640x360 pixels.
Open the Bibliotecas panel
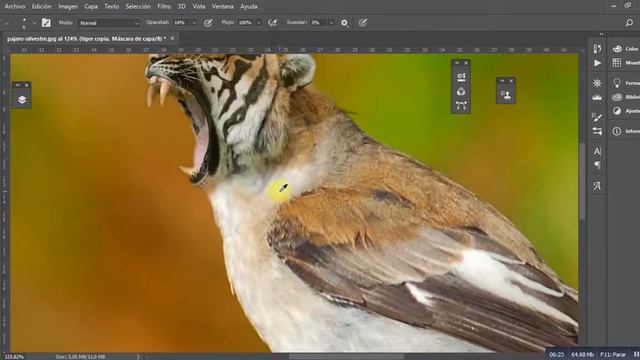coord(625,97)
